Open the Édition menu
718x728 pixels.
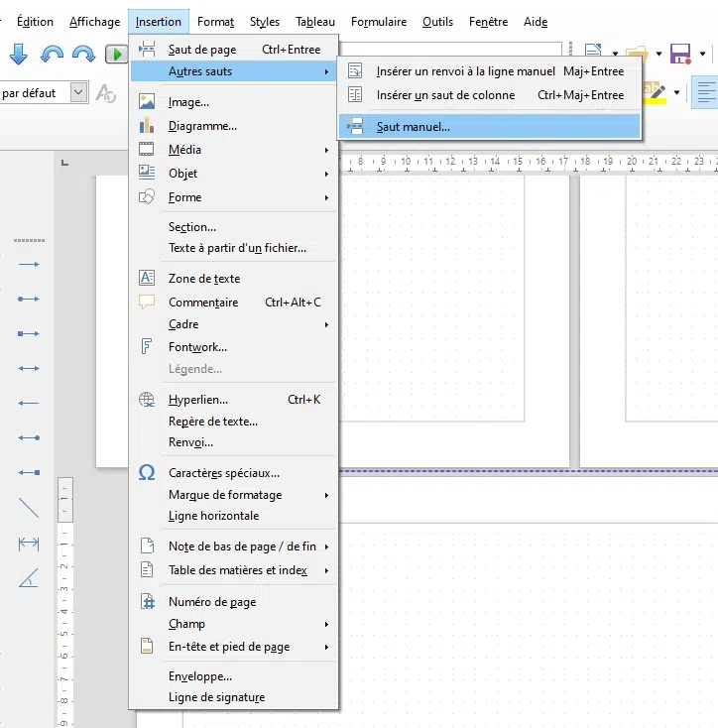35,22
